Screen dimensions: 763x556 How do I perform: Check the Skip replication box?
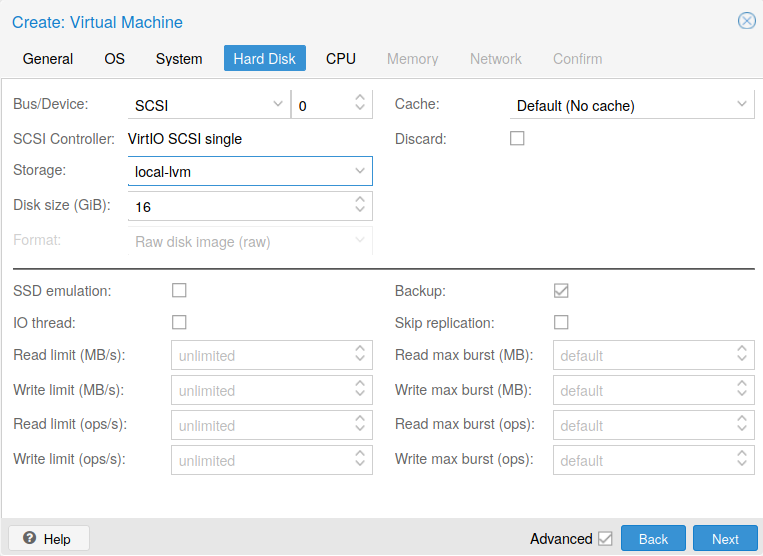(561, 323)
